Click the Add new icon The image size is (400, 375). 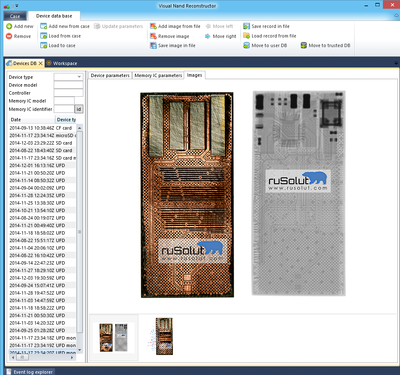[x=9, y=26]
